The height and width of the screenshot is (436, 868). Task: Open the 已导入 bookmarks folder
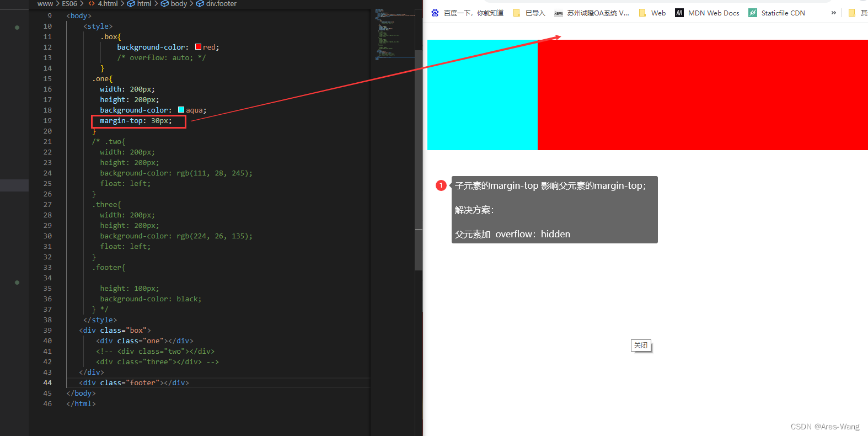pyautogui.click(x=529, y=13)
